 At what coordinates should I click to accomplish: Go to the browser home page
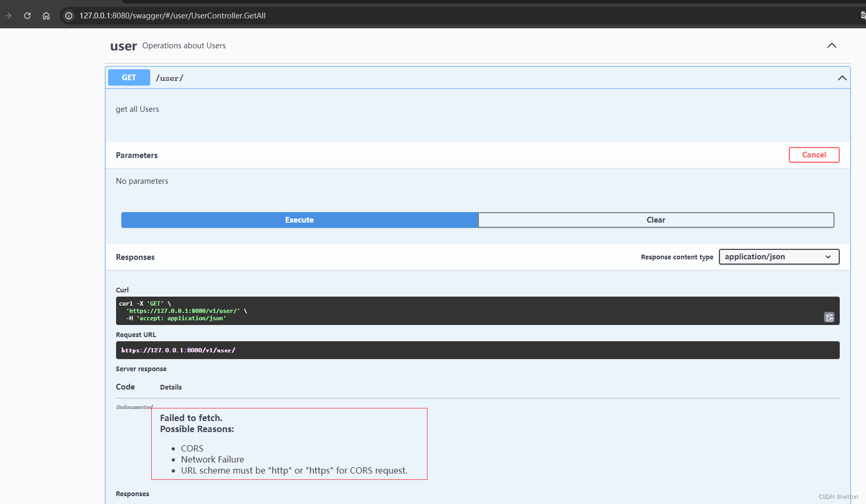tap(46, 16)
